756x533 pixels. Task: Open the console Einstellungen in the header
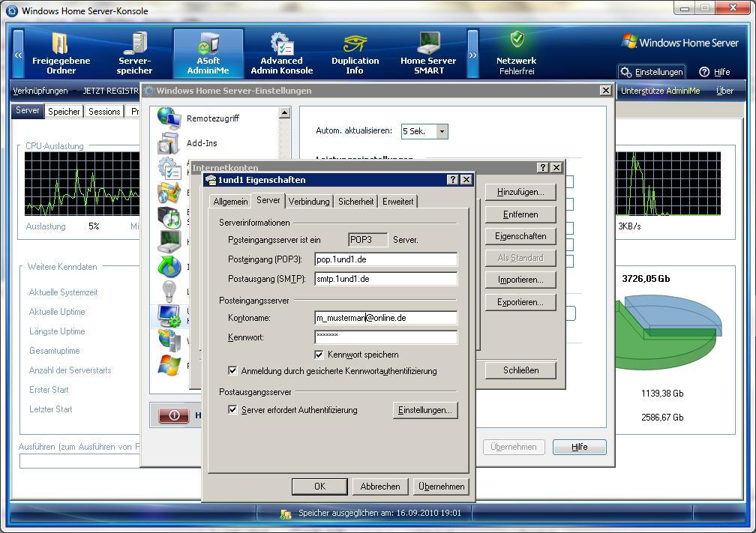(x=652, y=72)
